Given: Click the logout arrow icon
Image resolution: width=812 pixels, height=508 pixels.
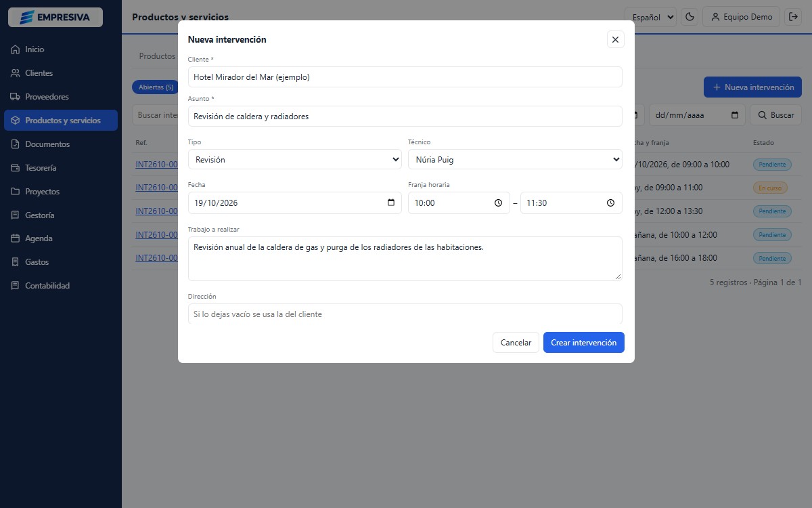Looking at the screenshot, I should 793,17.
